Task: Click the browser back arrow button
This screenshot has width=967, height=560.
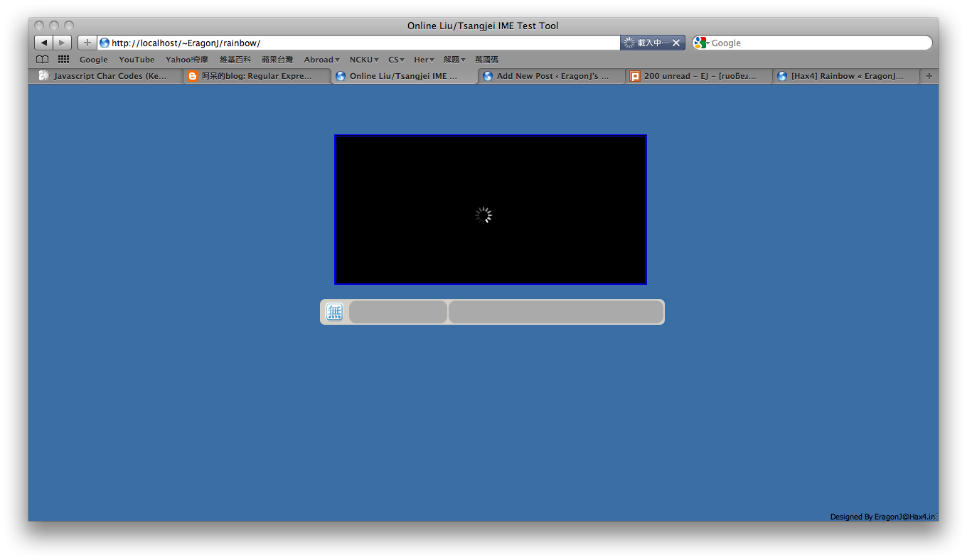Action: click(43, 43)
